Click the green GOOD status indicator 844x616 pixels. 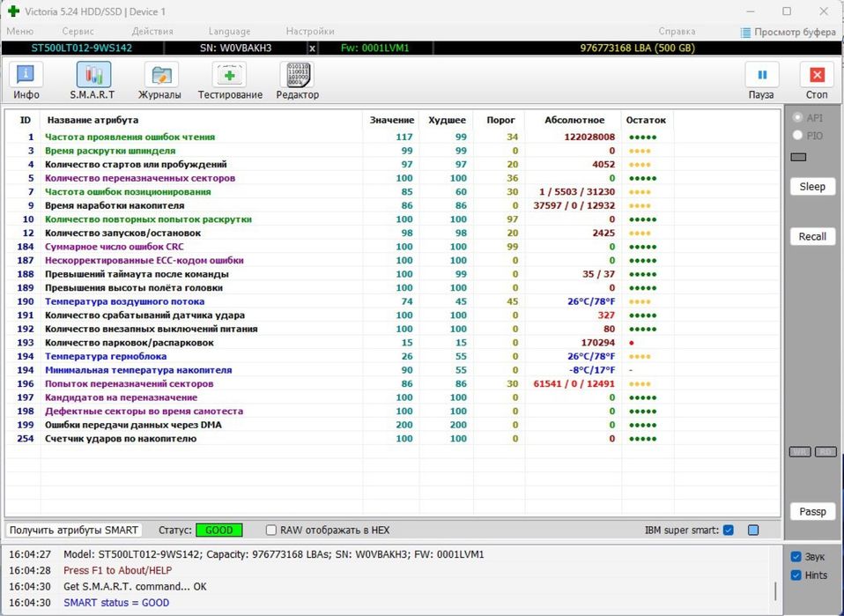pyautogui.click(x=219, y=530)
